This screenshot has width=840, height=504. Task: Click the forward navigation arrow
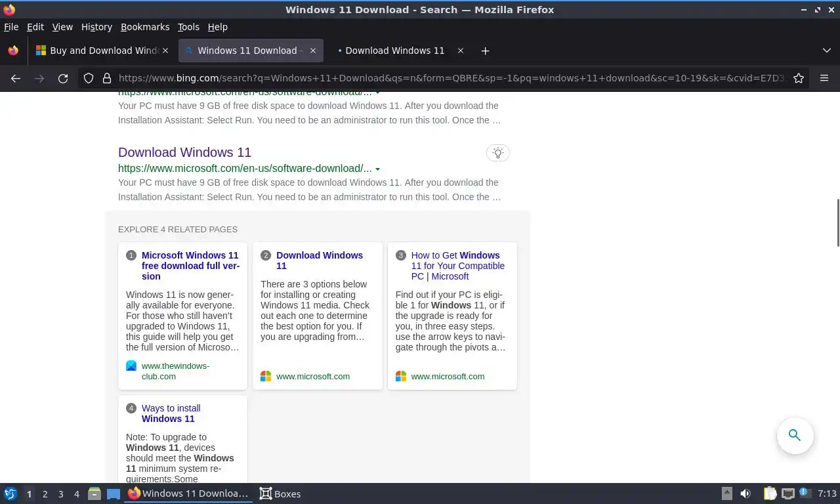39,78
